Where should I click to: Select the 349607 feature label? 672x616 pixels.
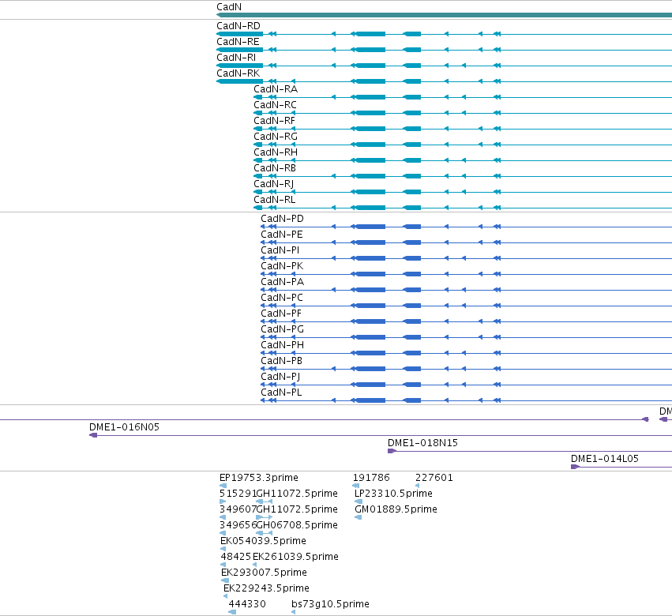[x=238, y=509]
